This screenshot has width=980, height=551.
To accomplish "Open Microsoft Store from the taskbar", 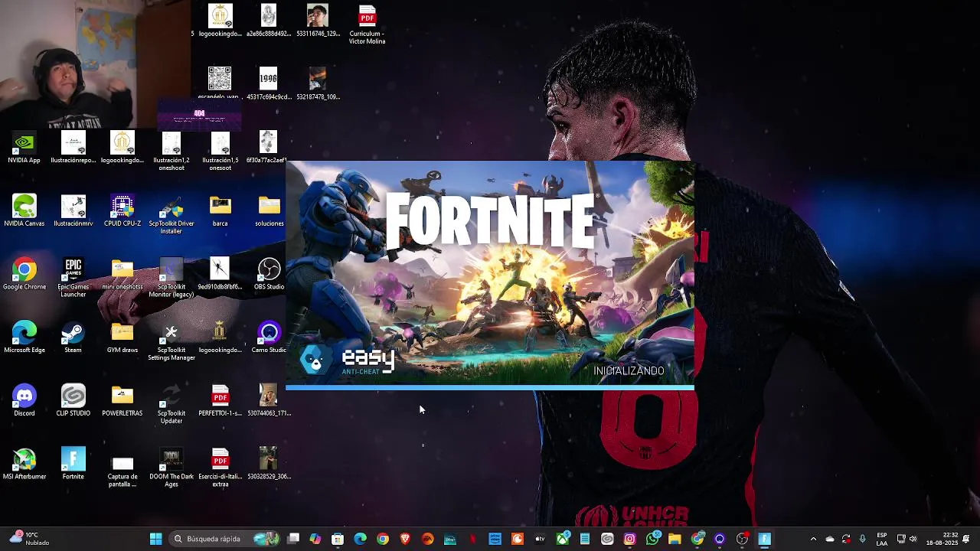I will tap(338, 539).
